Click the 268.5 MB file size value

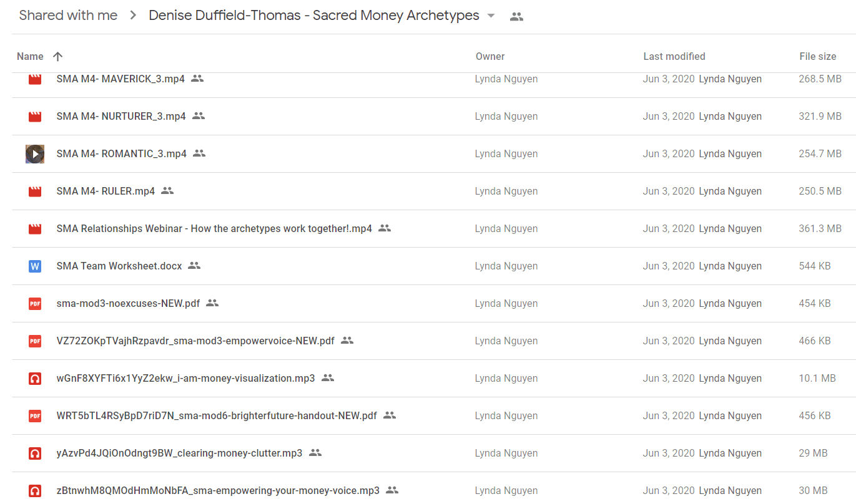pyautogui.click(x=820, y=79)
